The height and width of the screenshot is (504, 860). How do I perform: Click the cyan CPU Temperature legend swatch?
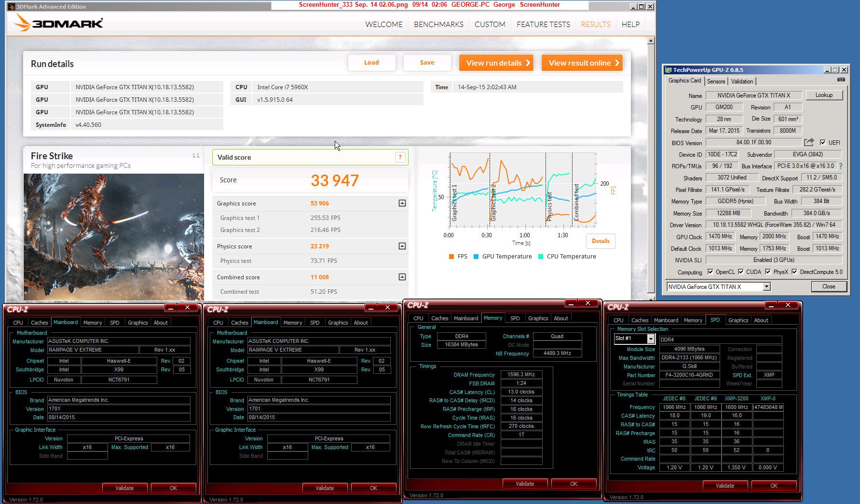tap(541, 257)
